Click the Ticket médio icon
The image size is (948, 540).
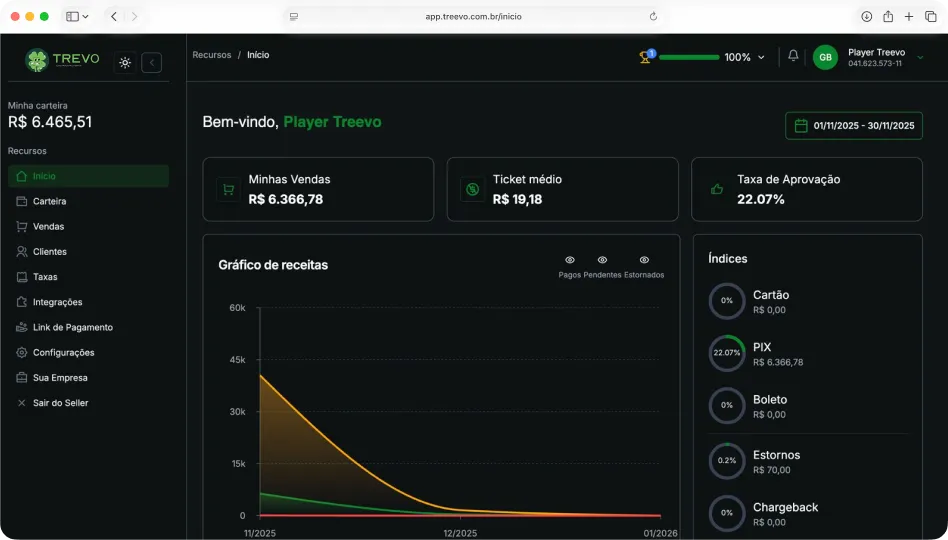(x=472, y=189)
